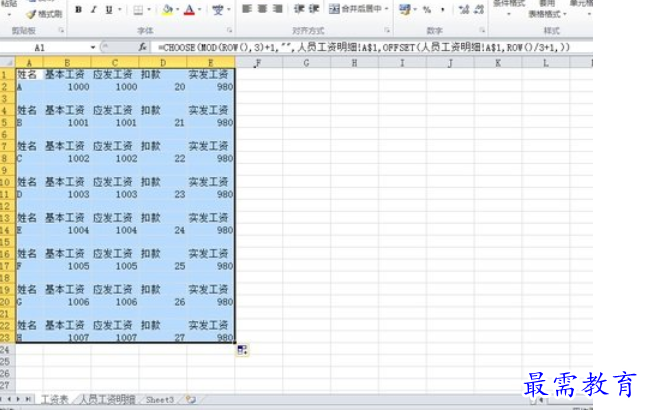Increase decimal places
This screenshot has width=645, height=416.
(464, 9)
